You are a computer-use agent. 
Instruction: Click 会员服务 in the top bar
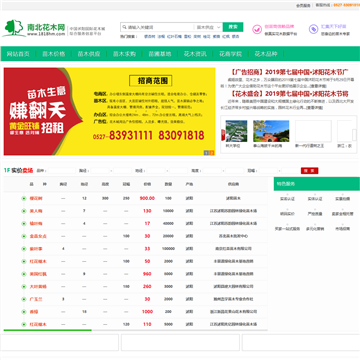303,5
